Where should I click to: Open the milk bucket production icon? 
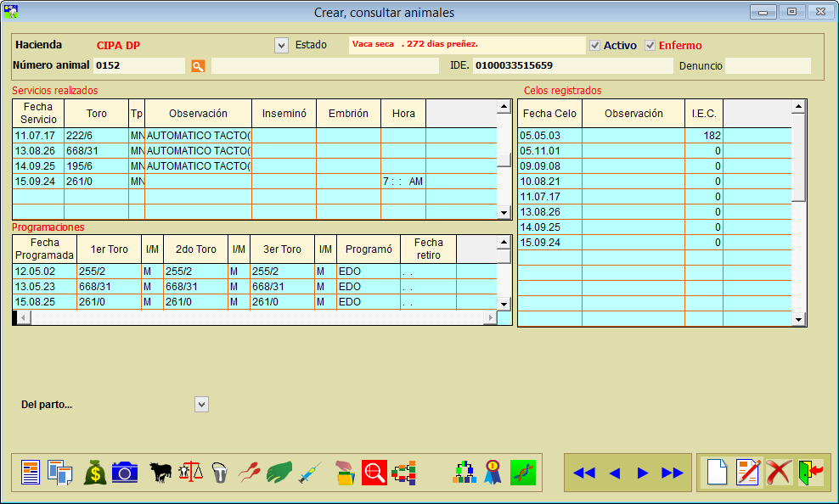[220, 473]
